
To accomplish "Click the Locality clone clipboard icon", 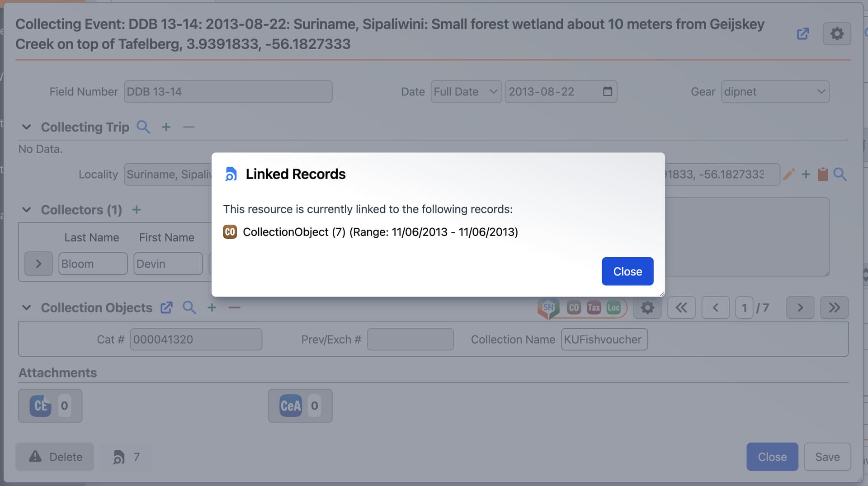I will pyautogui.click(x=823, y=175).
